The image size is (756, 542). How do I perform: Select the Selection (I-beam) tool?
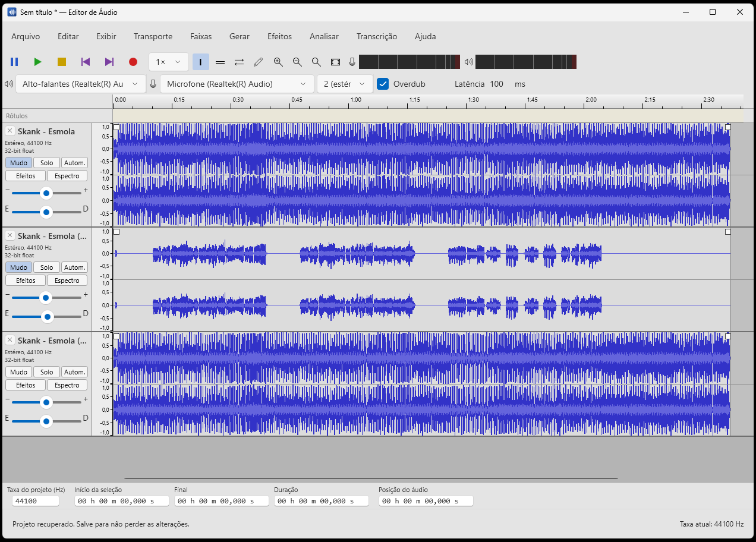201,62
